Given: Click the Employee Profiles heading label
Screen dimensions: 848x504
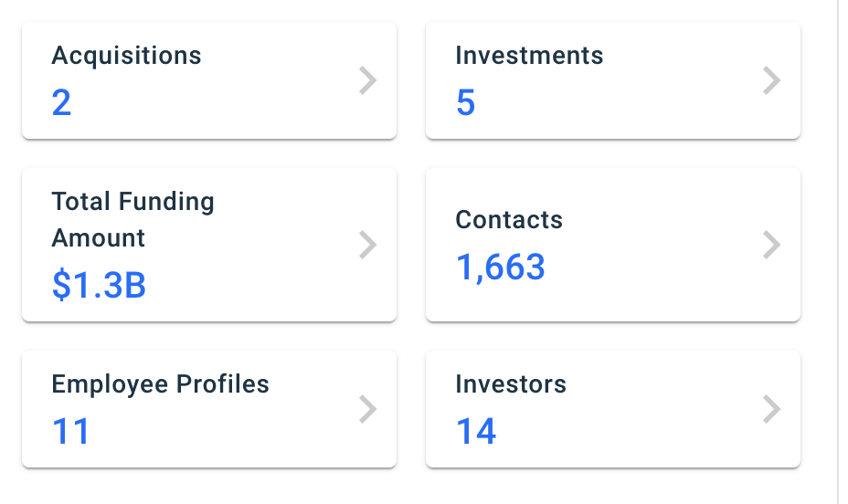Looking at the screenshot, I should pos(160,384).
